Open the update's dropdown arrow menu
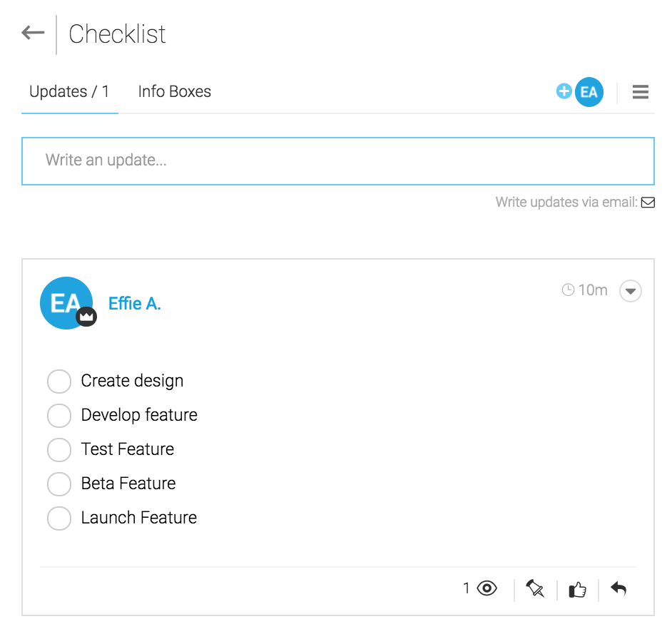The width and height of the screenshot is (672, 629). pyautogui.click(x=630, y=291)
